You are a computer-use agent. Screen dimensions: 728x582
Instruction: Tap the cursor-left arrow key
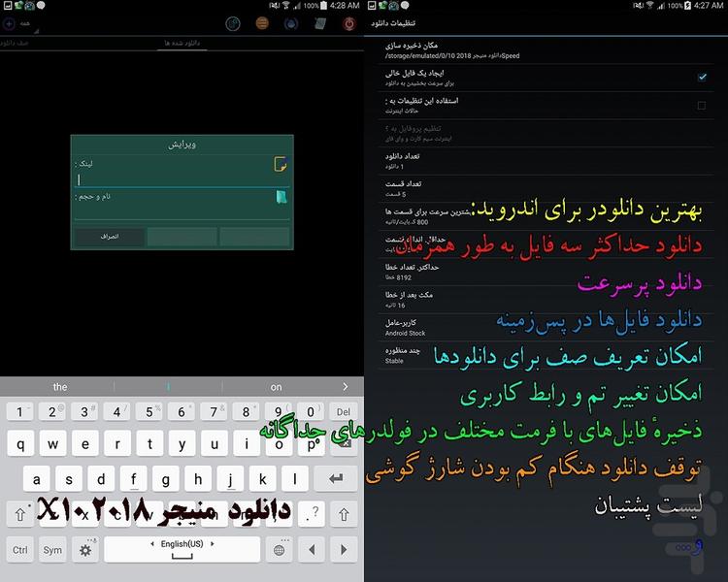[x=312, y=550]
